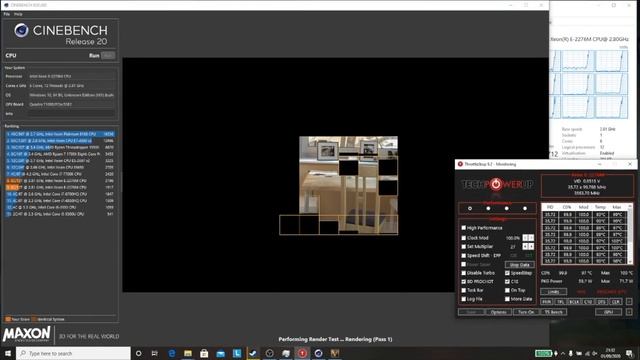This screenshot has width=640, height=360.
Task: Toggle Your Score legend checkbox
Action: [x=8, y=319]
